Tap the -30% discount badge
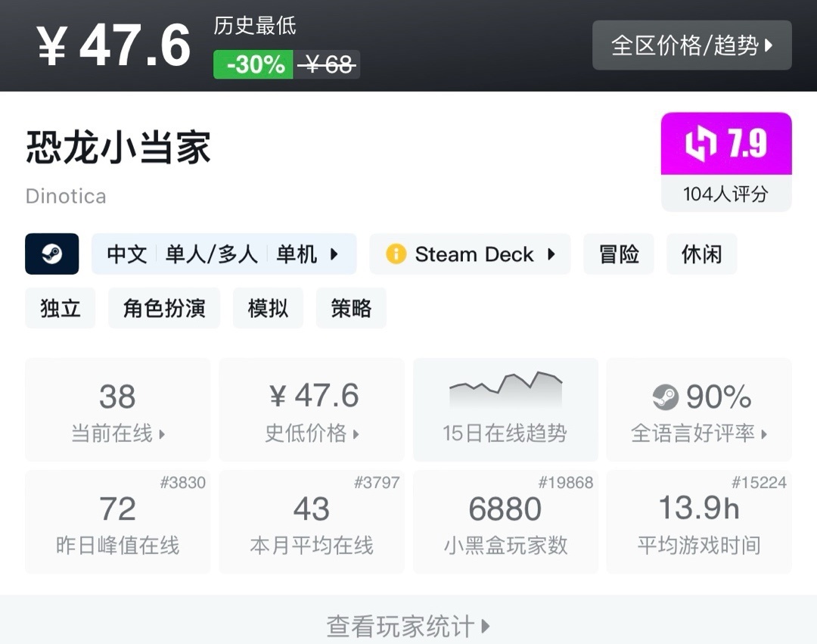817x644 pixels. (253, 64)
